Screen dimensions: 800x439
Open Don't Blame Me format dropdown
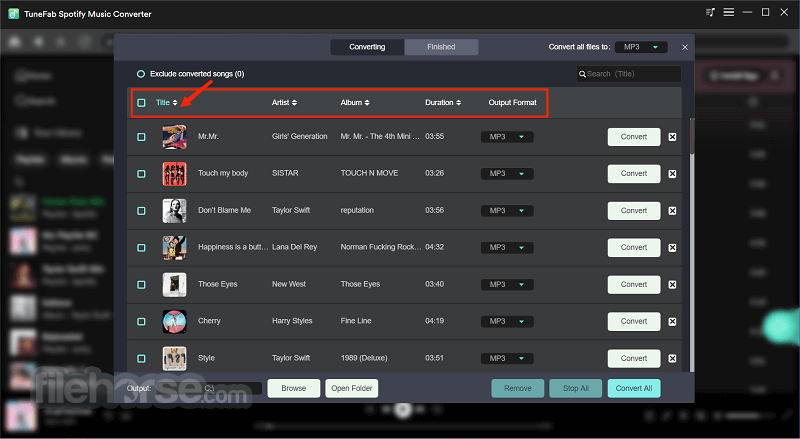(507, 211)
